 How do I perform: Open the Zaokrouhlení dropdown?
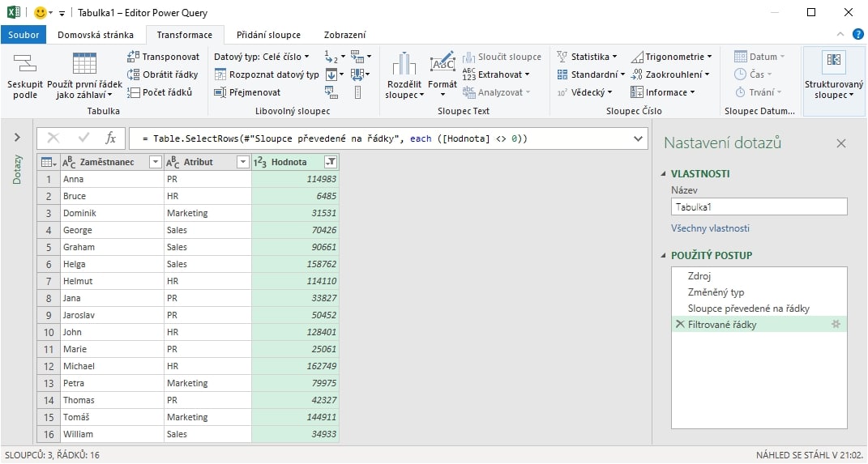click(669, 74)
